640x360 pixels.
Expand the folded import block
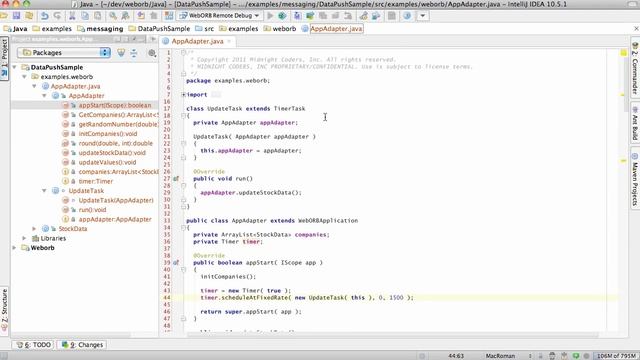pyautogui.click(x=184, y=95)
